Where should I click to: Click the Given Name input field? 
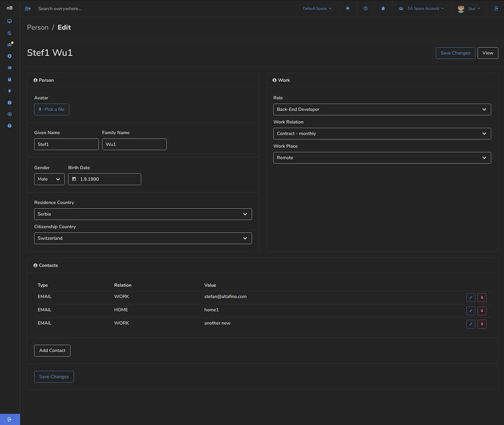click(x=67, y=145)
